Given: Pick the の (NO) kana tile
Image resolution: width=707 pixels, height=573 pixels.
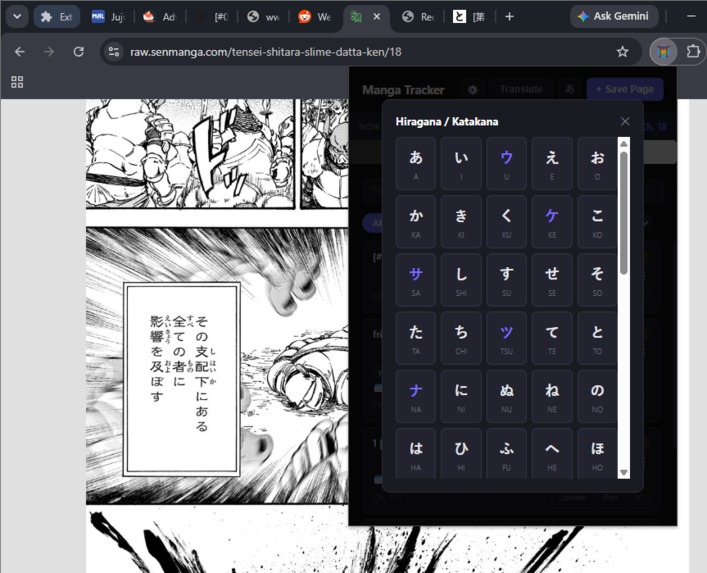Looking at the screenshot, I should (x=597, y=396).
